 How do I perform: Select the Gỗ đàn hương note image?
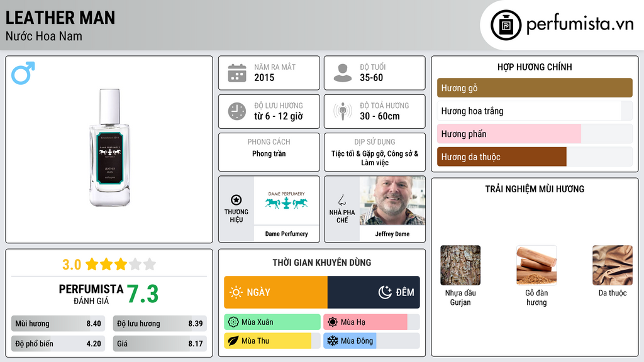click(536, 265)
